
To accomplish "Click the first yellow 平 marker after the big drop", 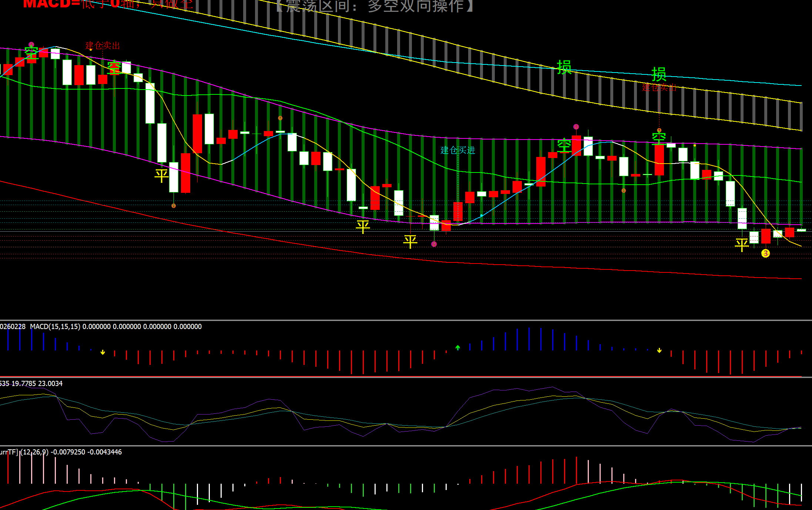I will 161,175.
